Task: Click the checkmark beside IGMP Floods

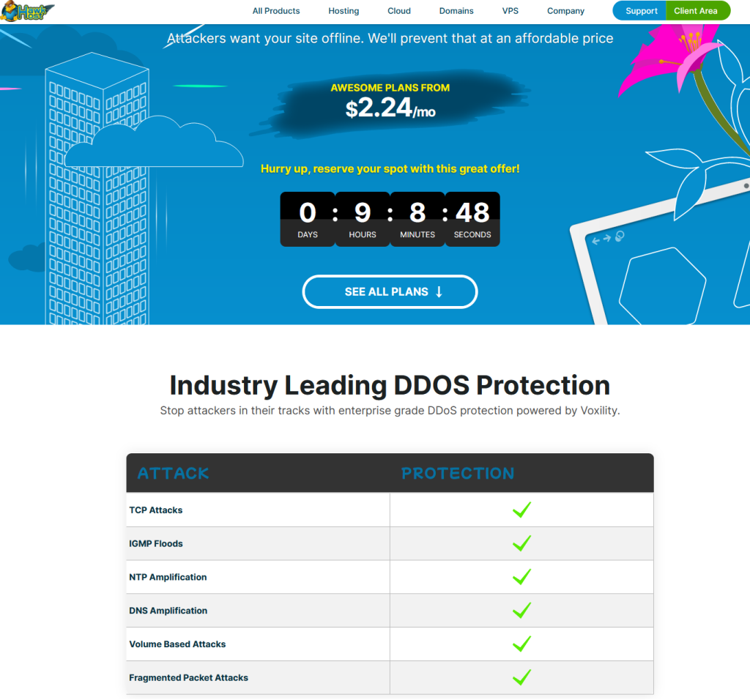Action: [521, 543]
